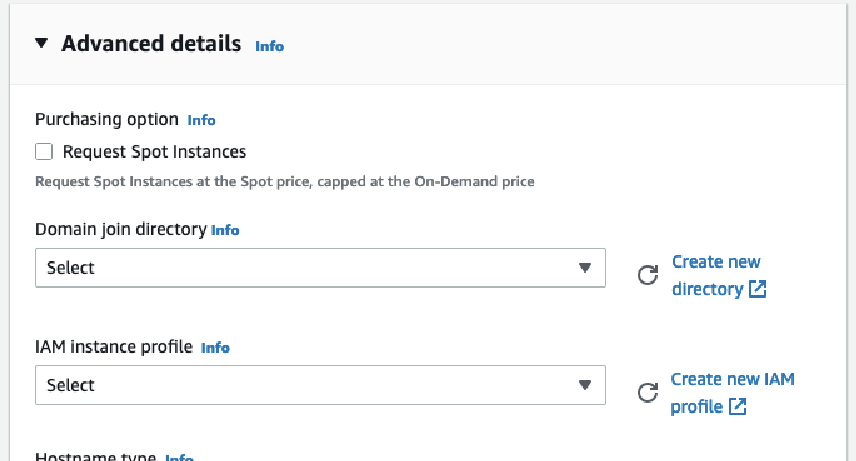Viewport: 856px width, 461px height.
Task: Refresh the Domain join directory list
Action: (647, 275)
